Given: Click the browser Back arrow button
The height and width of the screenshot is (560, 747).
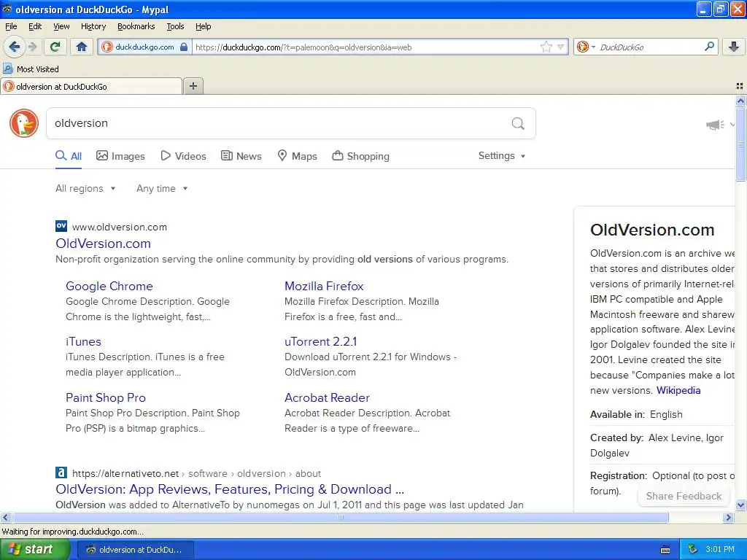Looking at the screenshot, I should pos(14,47).
